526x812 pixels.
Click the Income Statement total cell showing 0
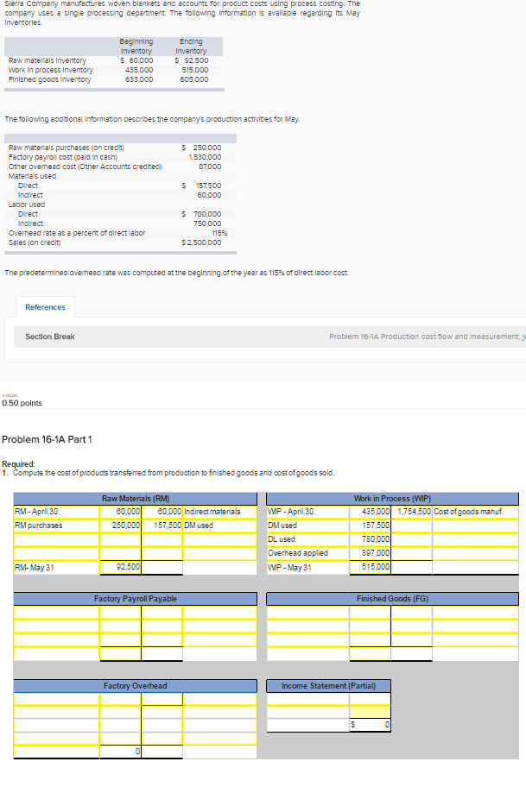point(370,723)
